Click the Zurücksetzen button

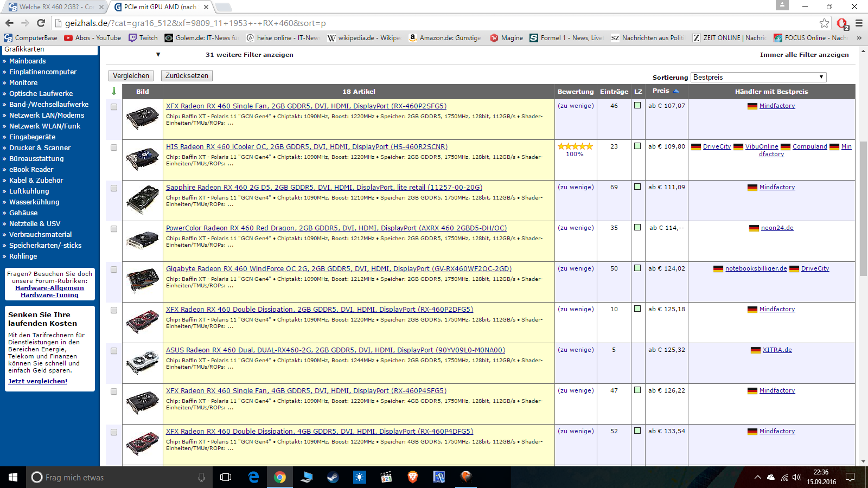click(x=187, y=76)
